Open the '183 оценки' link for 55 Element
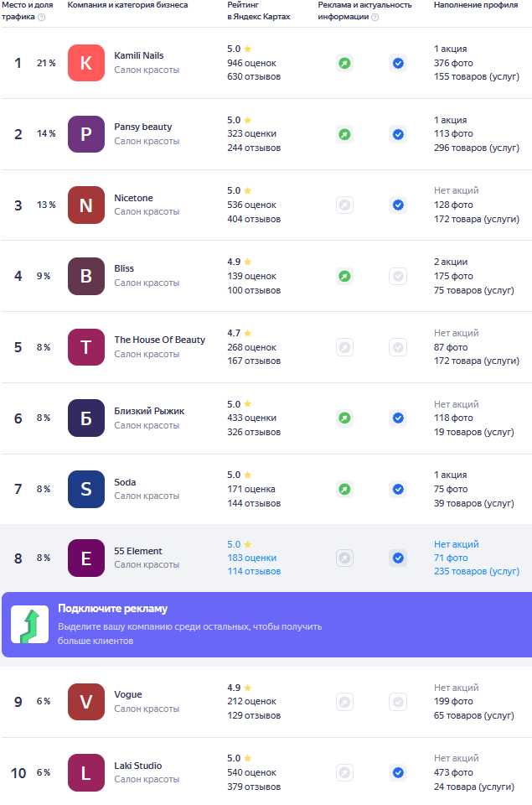532x805 pixels. (x=252, y=558)
